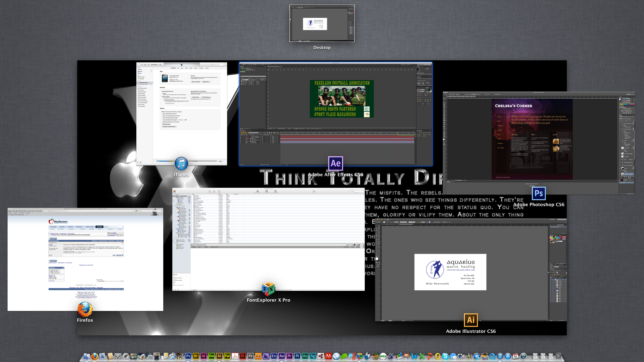
Task: Open the Trash in the Dock
Action: point(558,356)
